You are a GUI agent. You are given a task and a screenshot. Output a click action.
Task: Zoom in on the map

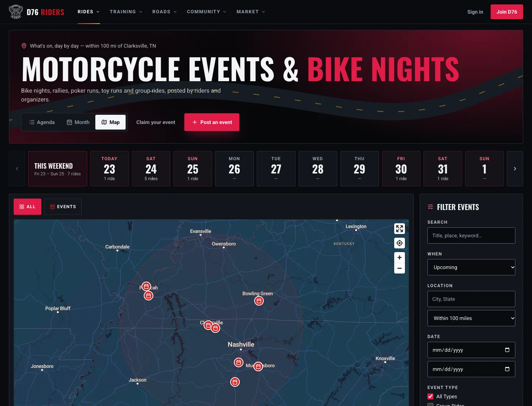click(399, 258)
